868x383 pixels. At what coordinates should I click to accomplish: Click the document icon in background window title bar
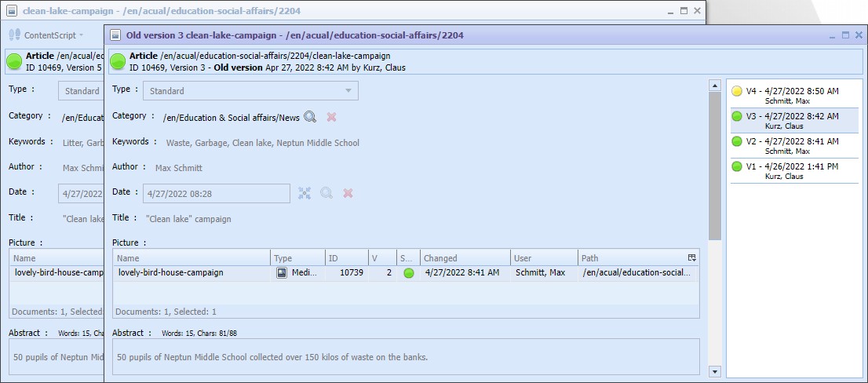12,10
